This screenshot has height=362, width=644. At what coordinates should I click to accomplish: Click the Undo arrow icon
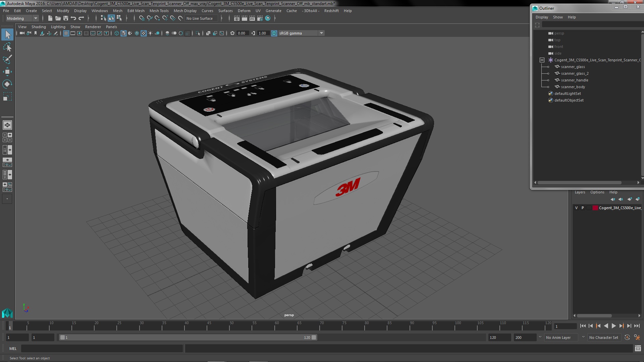[73, 18]
